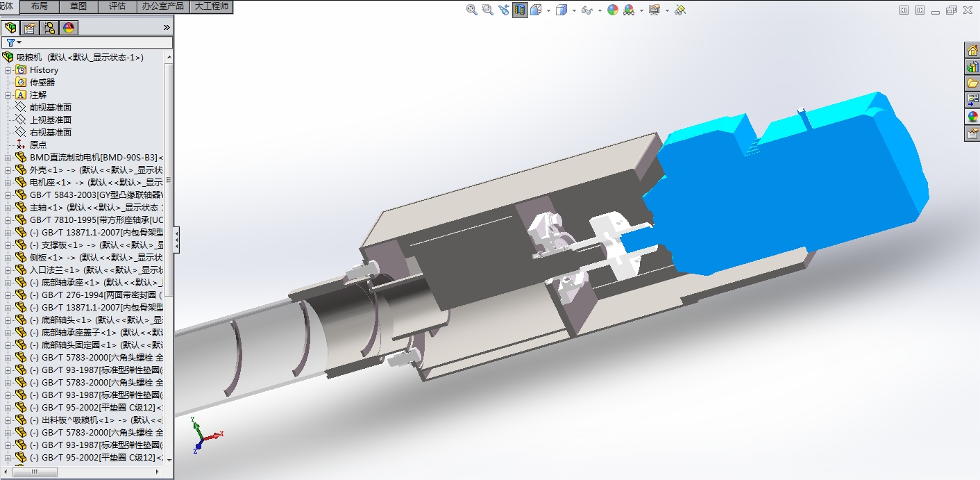Collapse the FeatureManager panel using side handle
980x480 pixels.
[176, 240]
